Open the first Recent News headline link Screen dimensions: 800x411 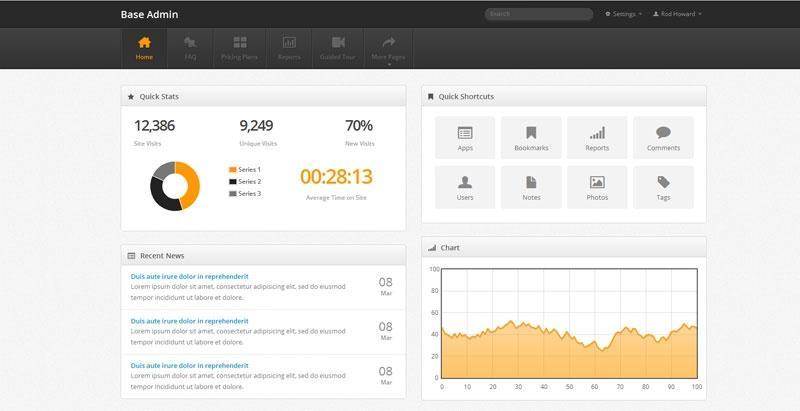pos(189,276)
